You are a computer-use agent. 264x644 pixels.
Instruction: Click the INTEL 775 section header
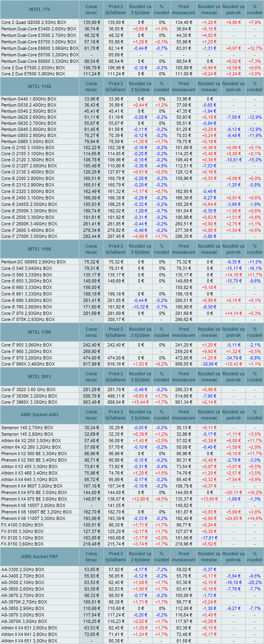pos(40,9)
